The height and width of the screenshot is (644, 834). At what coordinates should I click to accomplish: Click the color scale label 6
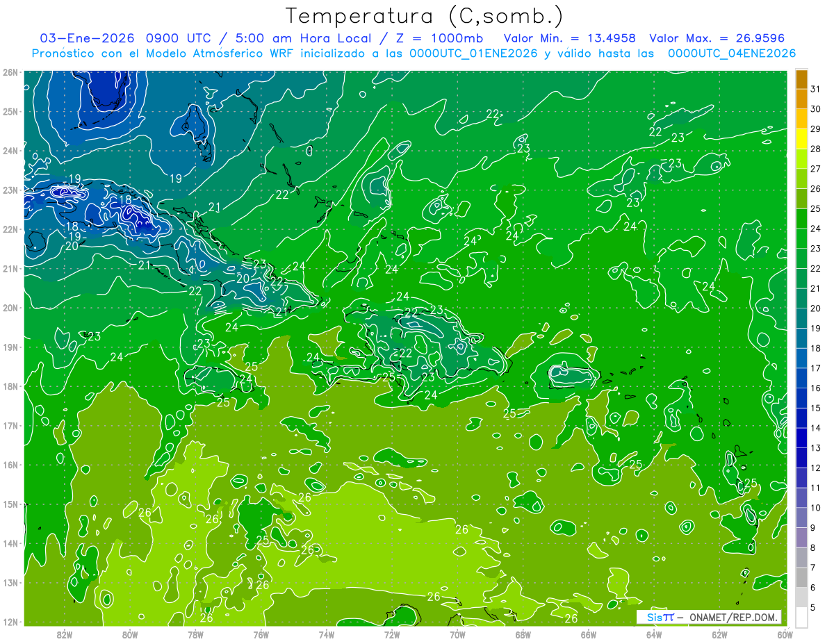tap(813, 588)
